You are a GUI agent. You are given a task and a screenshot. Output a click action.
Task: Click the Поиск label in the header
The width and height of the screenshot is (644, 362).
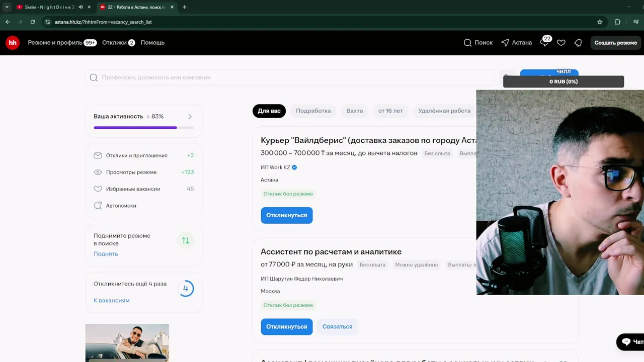coord(484,43)
